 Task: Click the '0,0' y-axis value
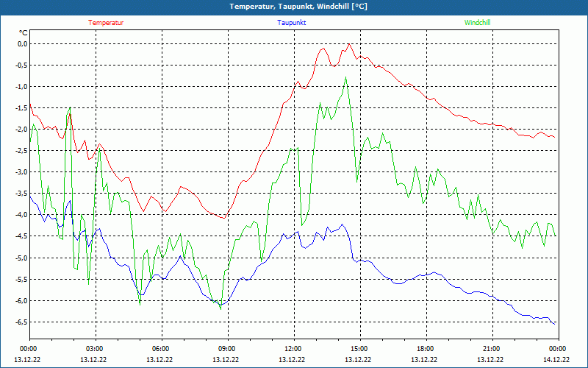(x=23, y=44)
